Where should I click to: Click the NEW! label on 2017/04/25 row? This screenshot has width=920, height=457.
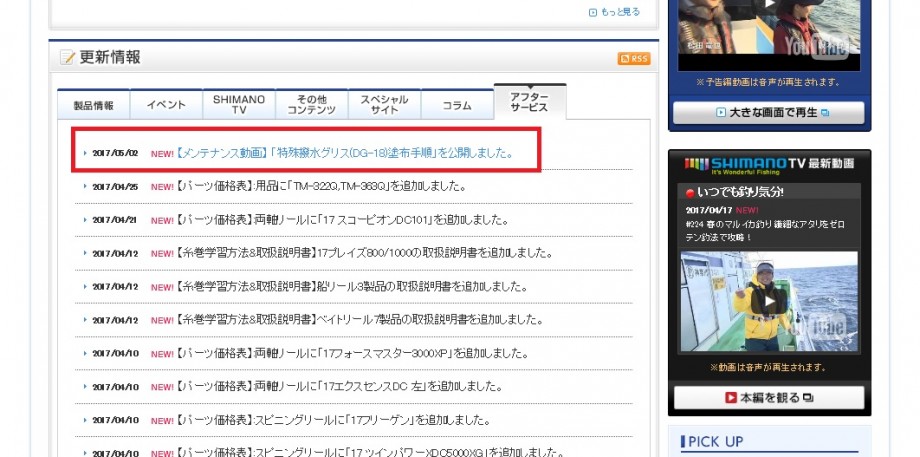pyautogui.click(x=162, y=187)
